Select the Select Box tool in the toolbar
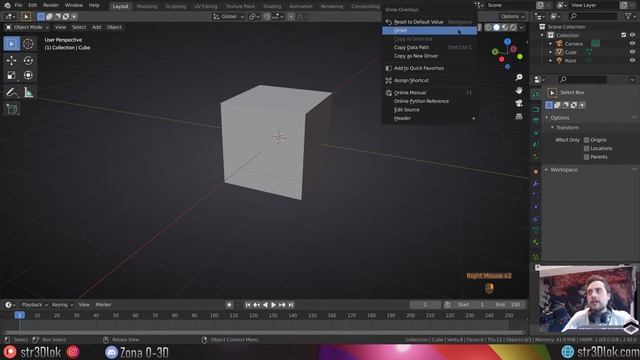The height and width of the screenshot is (360, 640). (x=11, y=44)
